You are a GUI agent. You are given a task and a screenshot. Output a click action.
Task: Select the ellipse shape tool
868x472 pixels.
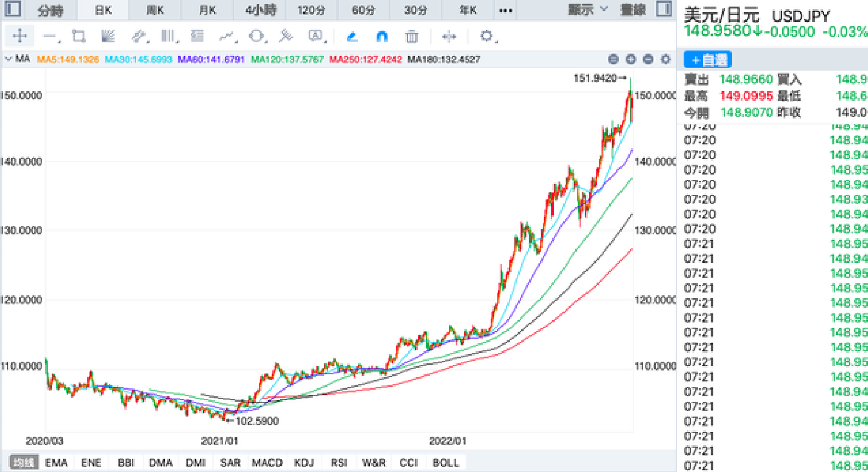click(x=256, y=37)
